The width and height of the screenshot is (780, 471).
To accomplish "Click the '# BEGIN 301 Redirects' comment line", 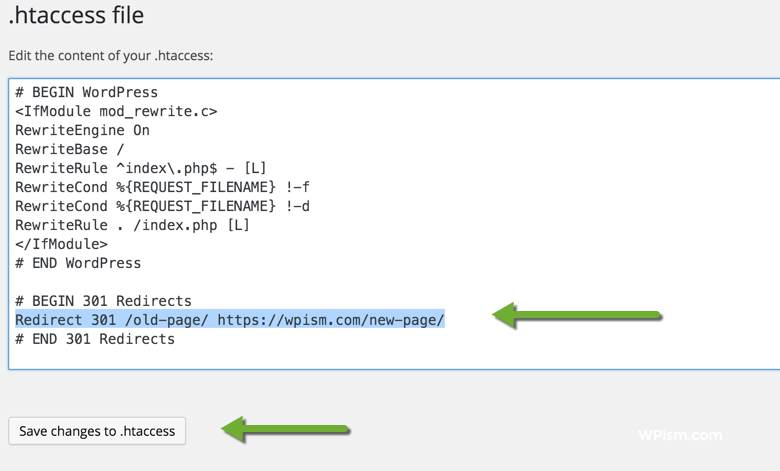I will [x=103, y=301].
